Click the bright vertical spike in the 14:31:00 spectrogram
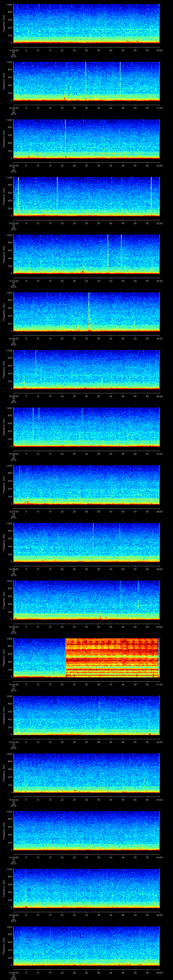Screen dimensions: 173x980 [66, 137]
